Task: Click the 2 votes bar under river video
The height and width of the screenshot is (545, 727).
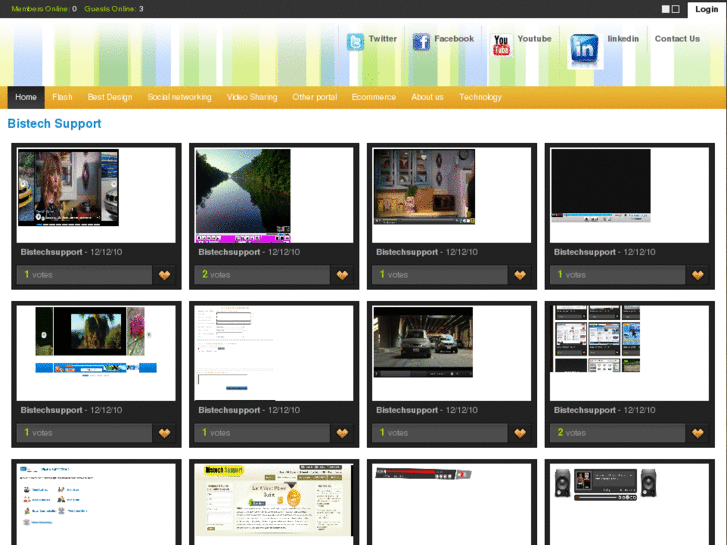Action: coord(262,275)
